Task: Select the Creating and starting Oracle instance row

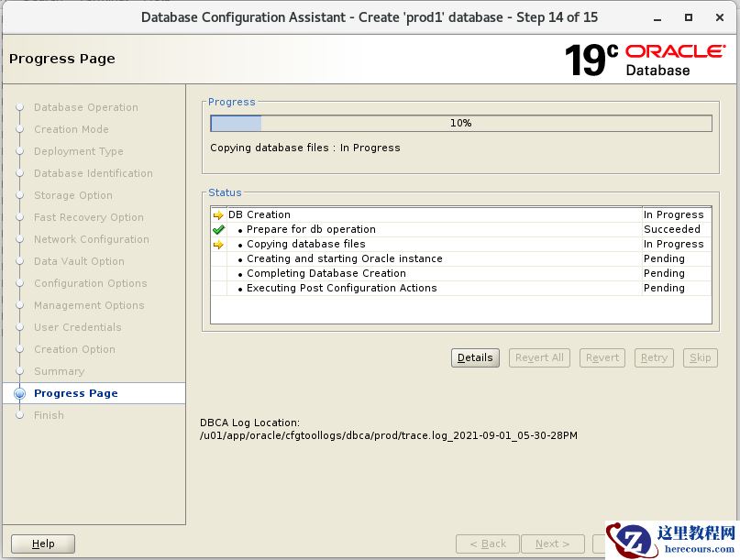Action: point(345,259)
